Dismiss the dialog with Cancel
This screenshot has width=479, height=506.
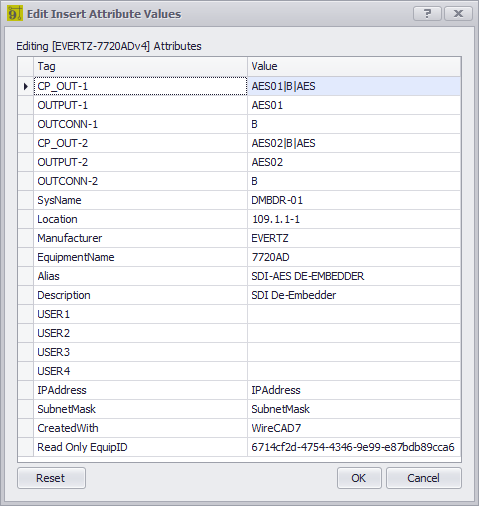click(424, 478)
